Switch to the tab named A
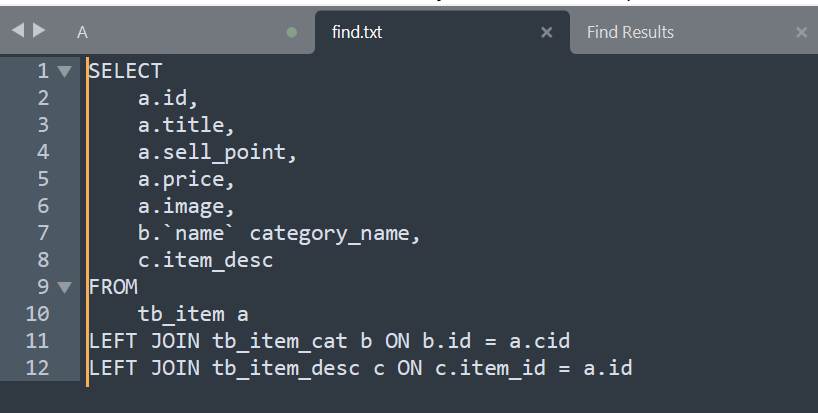The image size is (818, 413). 82,33
